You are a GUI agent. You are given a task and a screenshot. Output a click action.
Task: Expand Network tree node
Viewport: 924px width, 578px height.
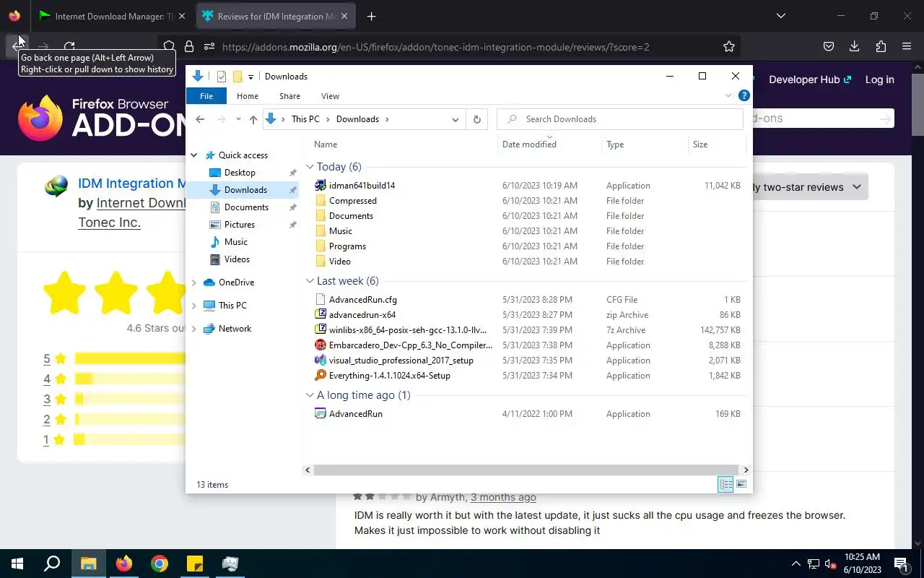(194, 329)
